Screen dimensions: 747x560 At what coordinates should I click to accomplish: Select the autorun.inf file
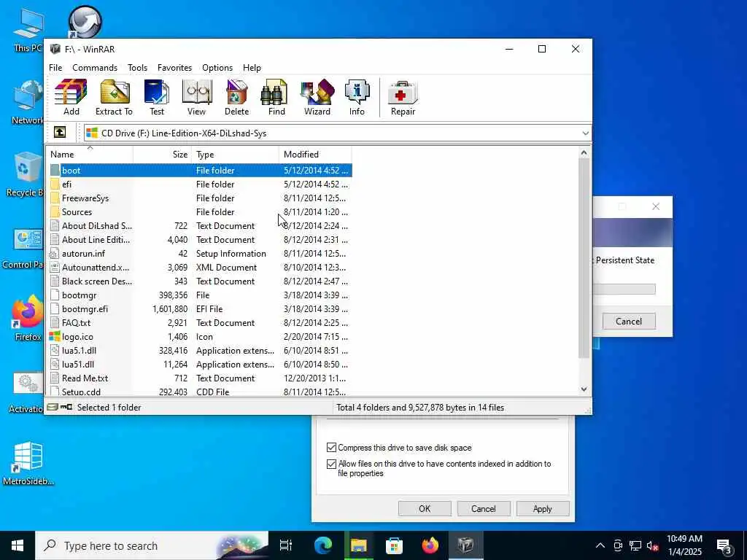200,253
